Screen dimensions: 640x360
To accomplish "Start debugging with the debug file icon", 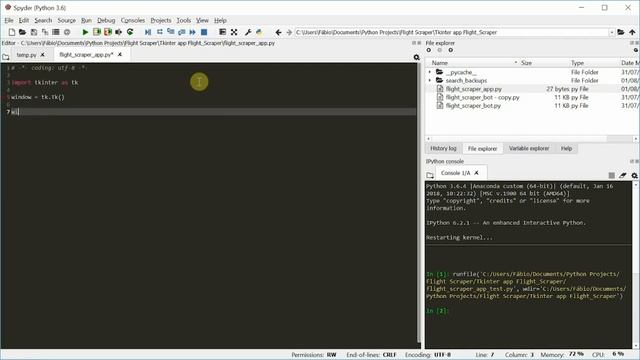I will 148,32.
